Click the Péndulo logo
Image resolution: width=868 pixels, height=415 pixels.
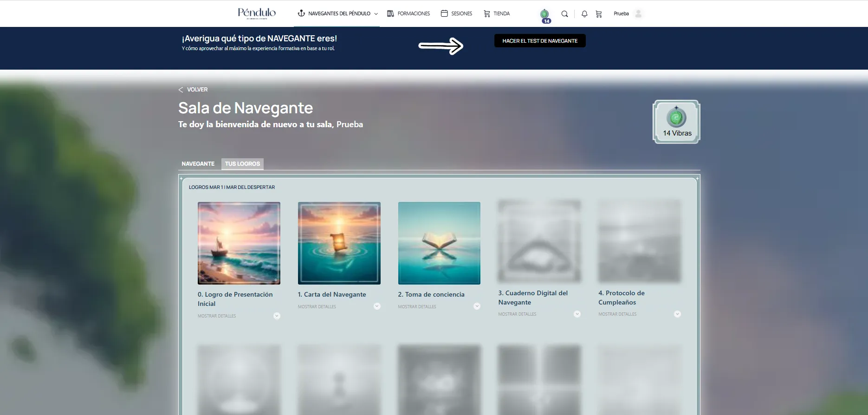257,13
